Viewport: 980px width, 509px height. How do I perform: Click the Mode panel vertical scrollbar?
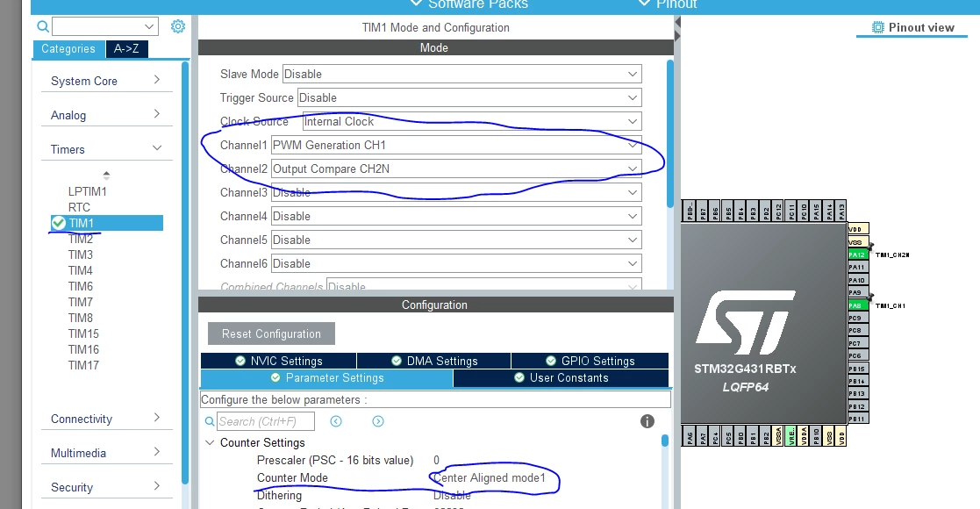pyautogui.click(x=670, y=134)
